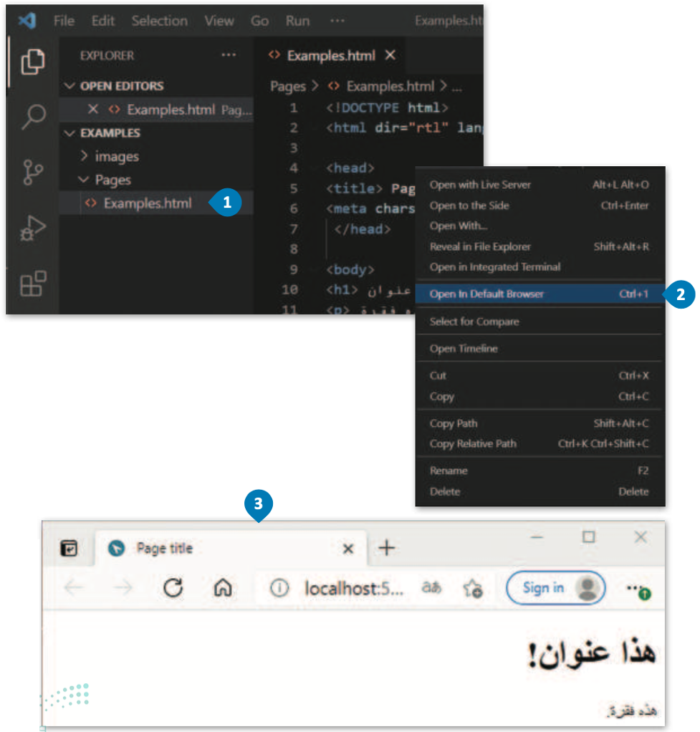This screenshot has height=732, width=700.
Task: Open the Search icon in activity bar
Action: (34, 116)
